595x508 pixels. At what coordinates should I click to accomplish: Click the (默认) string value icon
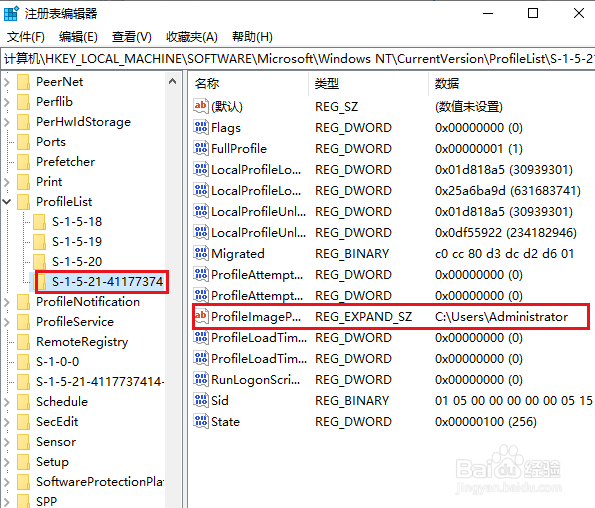coord(201,106)
